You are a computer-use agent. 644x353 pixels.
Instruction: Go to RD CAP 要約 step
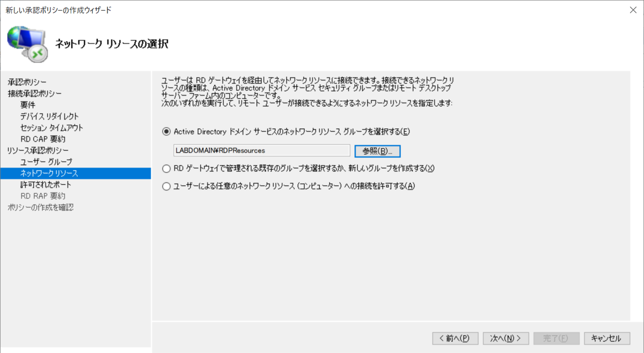[x=43, y=139]
